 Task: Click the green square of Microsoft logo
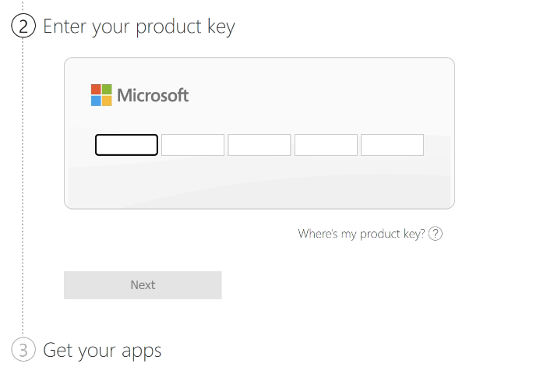click(107, 90)
